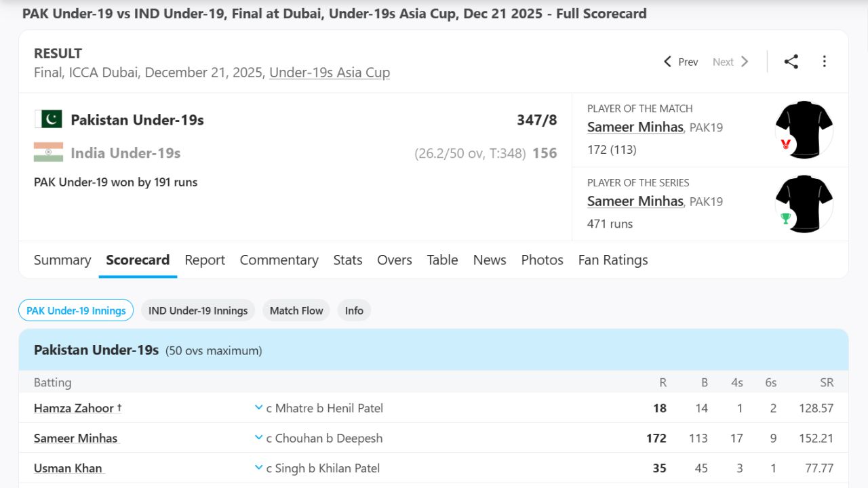Viewport: 868px width, 488px height.
Task: Switch to IND Under-19 Innings view
Action: [198, 310]
